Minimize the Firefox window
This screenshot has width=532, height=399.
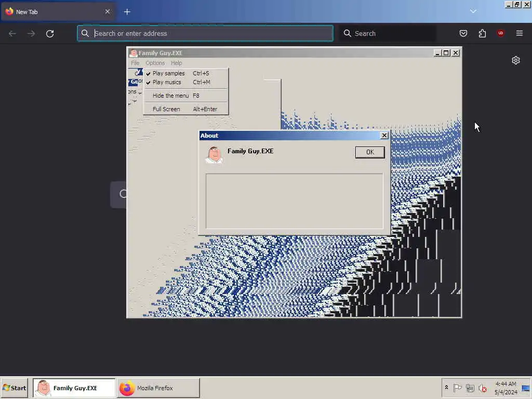[x=508, y=4]
